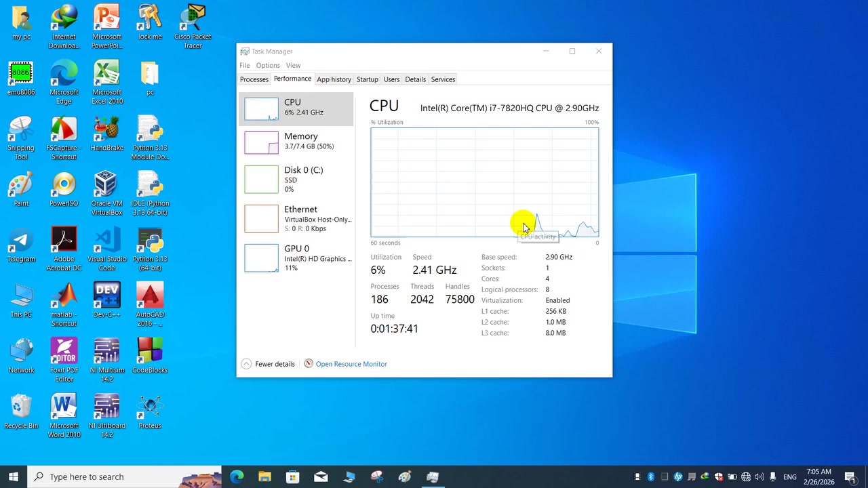868x488 pixels.
Task: Open the GPU 0 performance panel
Action: coord(296,258)
